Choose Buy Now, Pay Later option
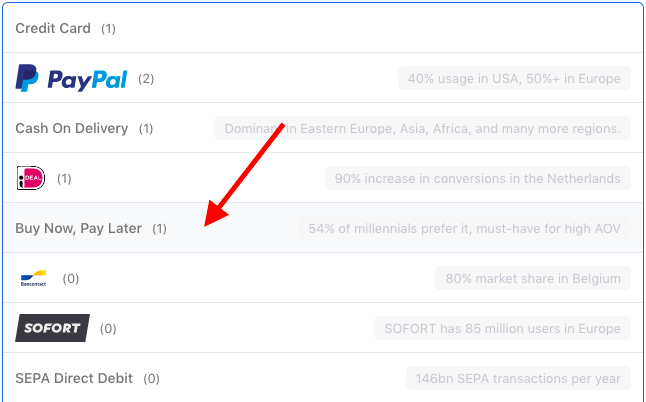This screenshot has height=402, width=646. tap(323, 228)
